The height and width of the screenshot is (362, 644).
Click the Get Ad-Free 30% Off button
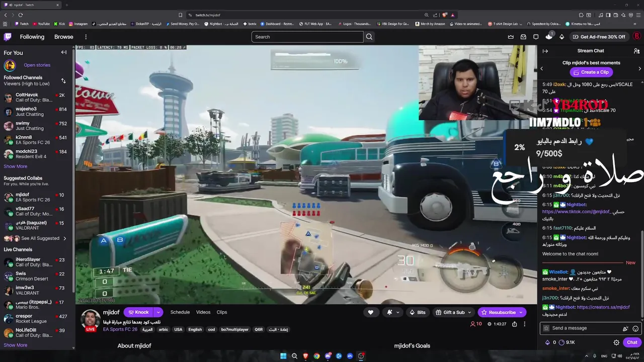[599, 37]
